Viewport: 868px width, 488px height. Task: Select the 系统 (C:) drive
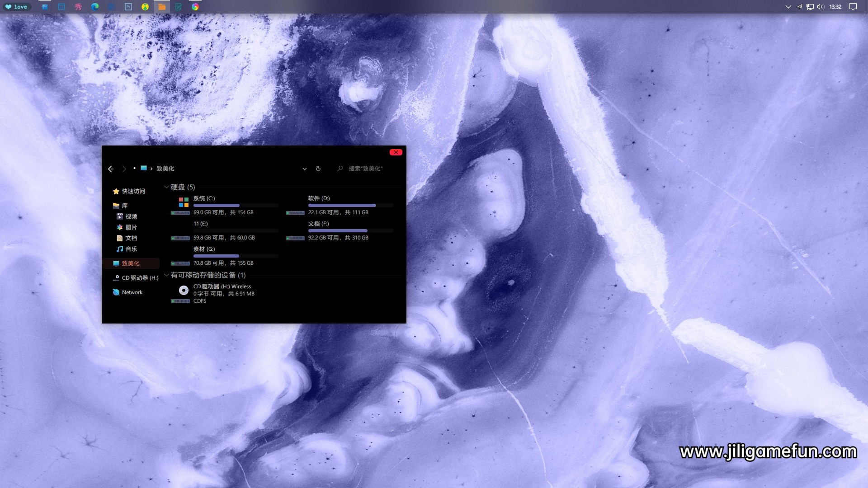click(x=225, y=205)
